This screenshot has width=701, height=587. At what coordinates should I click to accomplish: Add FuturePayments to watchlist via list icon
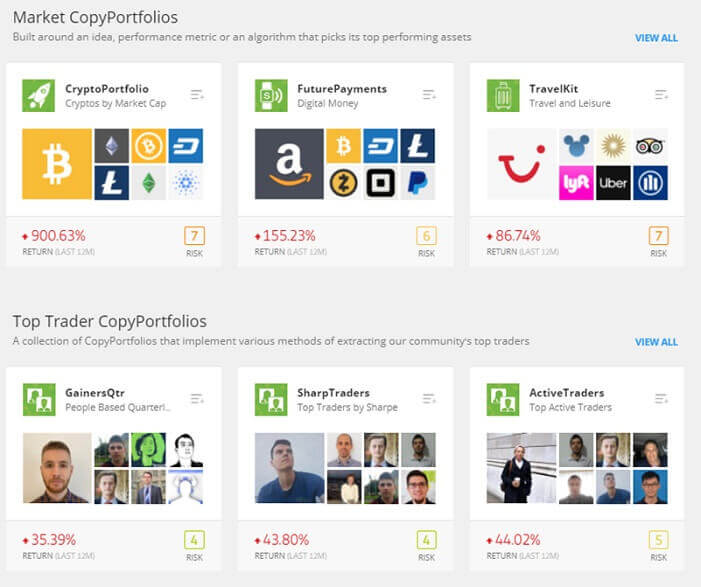click(x=429, y=95)
